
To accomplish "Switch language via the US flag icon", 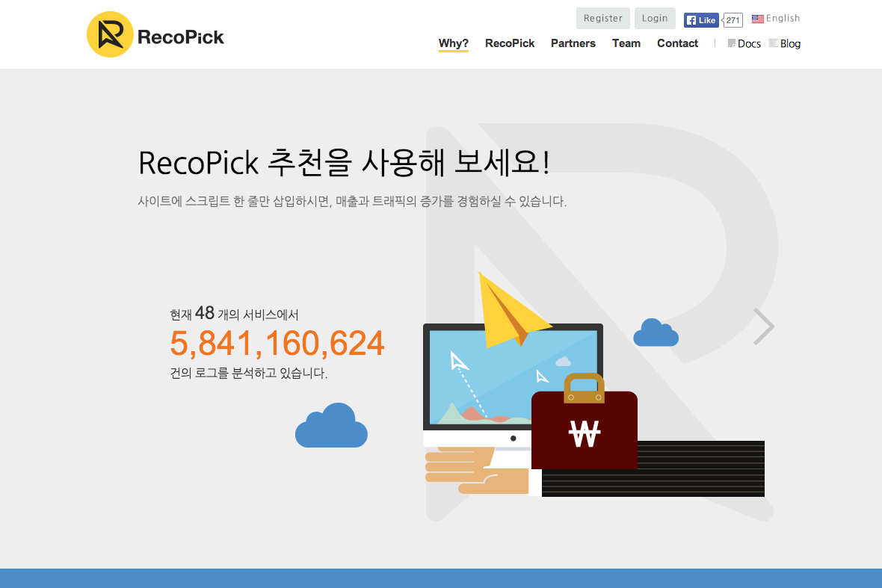I will pyautogui.click(x=758, y=19).
